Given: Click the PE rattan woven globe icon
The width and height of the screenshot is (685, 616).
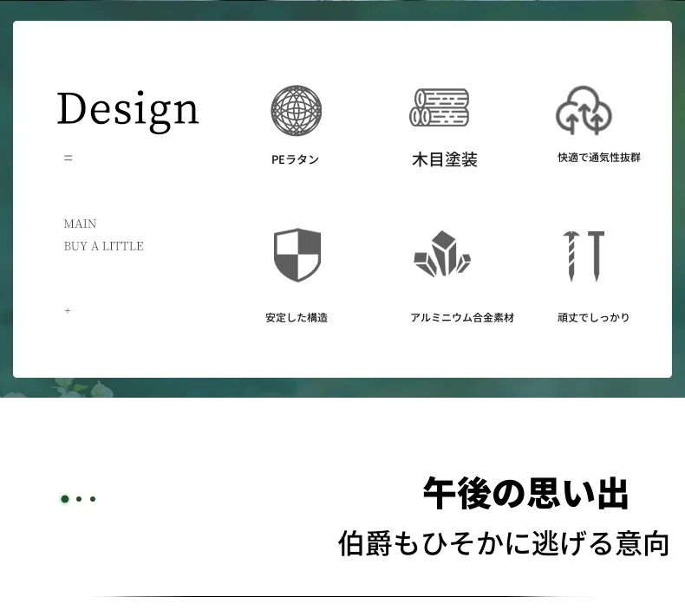Looking at the screenshot, I should 297,110.
